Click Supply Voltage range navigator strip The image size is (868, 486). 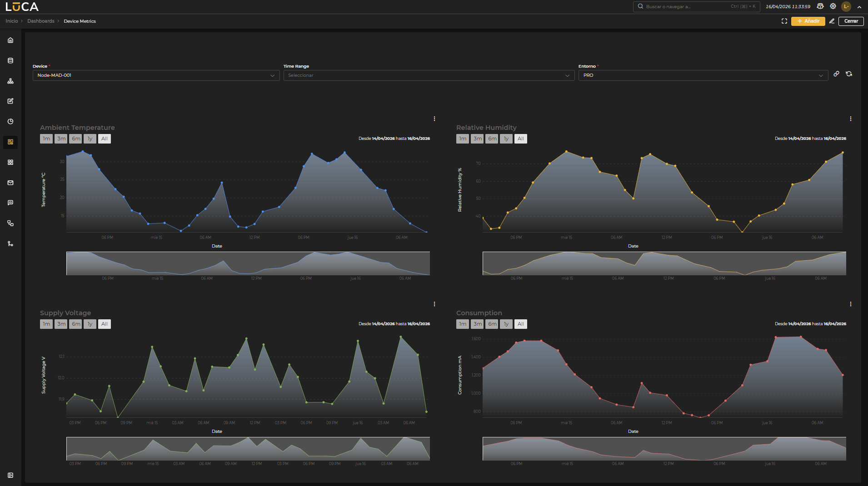pyautogui.click(x=248, y=449)
